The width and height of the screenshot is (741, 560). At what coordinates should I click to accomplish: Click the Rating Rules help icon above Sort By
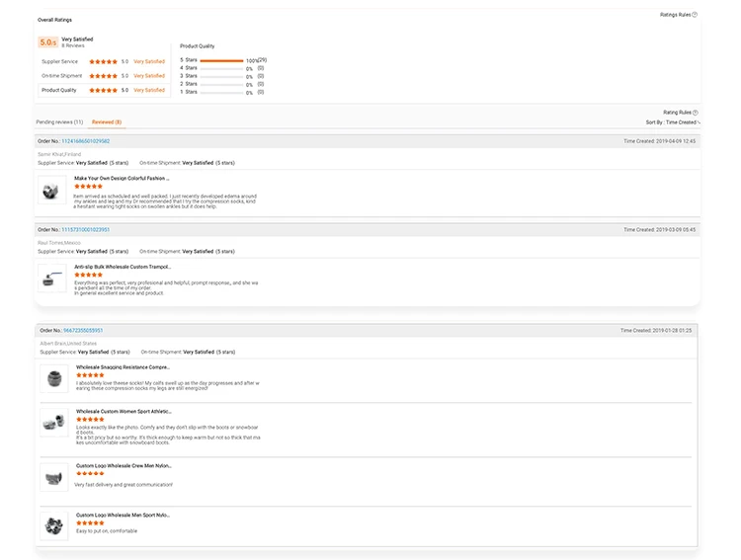(696, 113)
